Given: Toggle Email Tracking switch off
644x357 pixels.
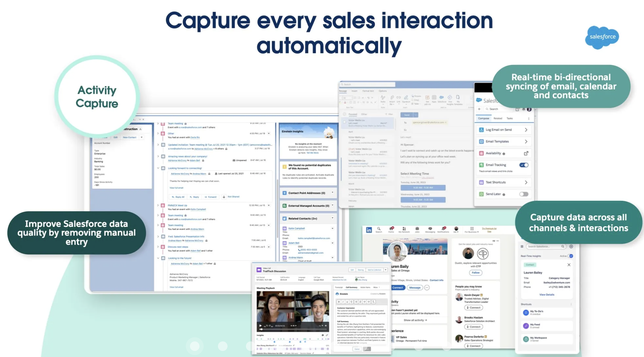Looking at the screenshot, I should (524, 165).
